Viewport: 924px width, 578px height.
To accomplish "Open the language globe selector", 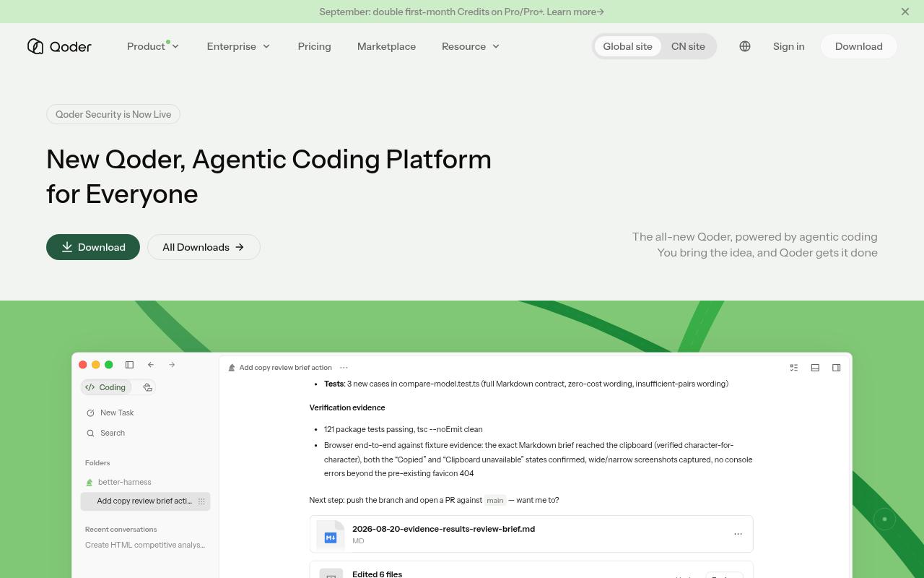I will point(745,46).
